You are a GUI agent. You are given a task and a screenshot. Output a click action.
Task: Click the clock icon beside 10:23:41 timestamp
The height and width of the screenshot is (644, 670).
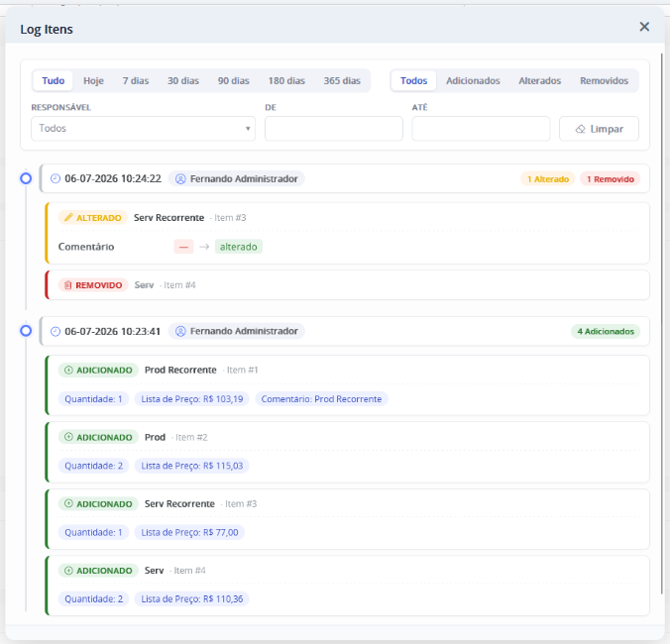pyautogui.click(x=56, y=331)
